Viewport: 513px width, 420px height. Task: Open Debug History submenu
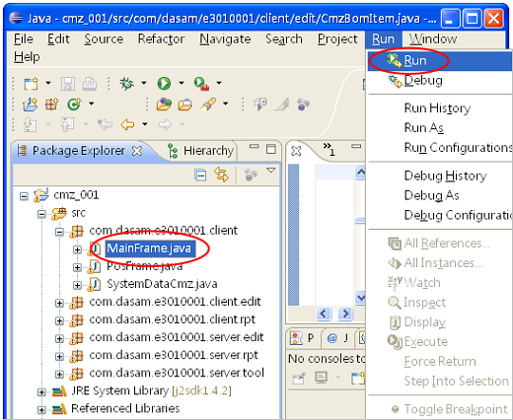pyautogui.click(x=440, y=175)
